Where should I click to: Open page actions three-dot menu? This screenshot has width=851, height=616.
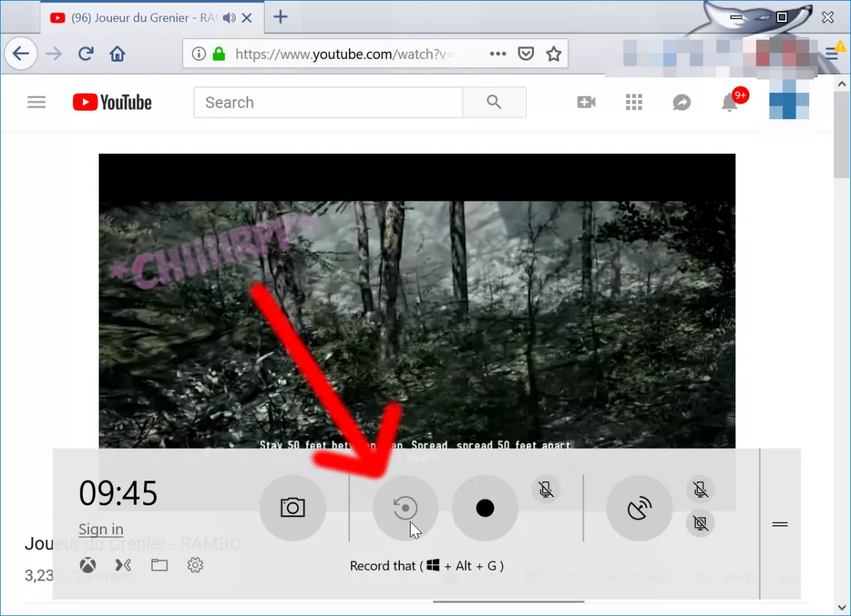(499, 54)
